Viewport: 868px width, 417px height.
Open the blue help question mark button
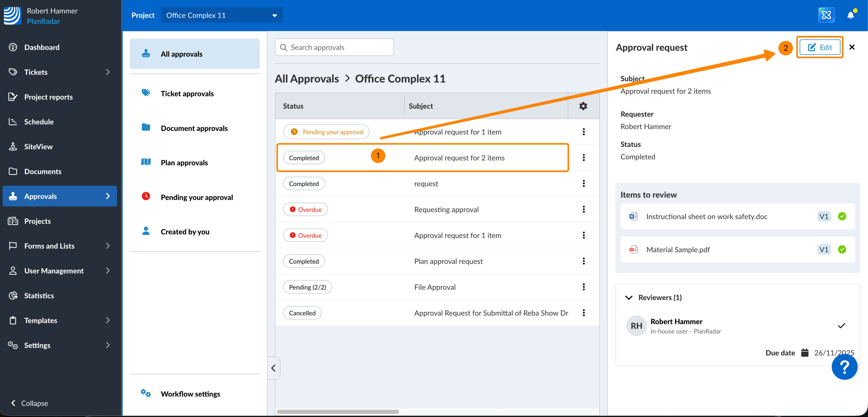(844, 367)
